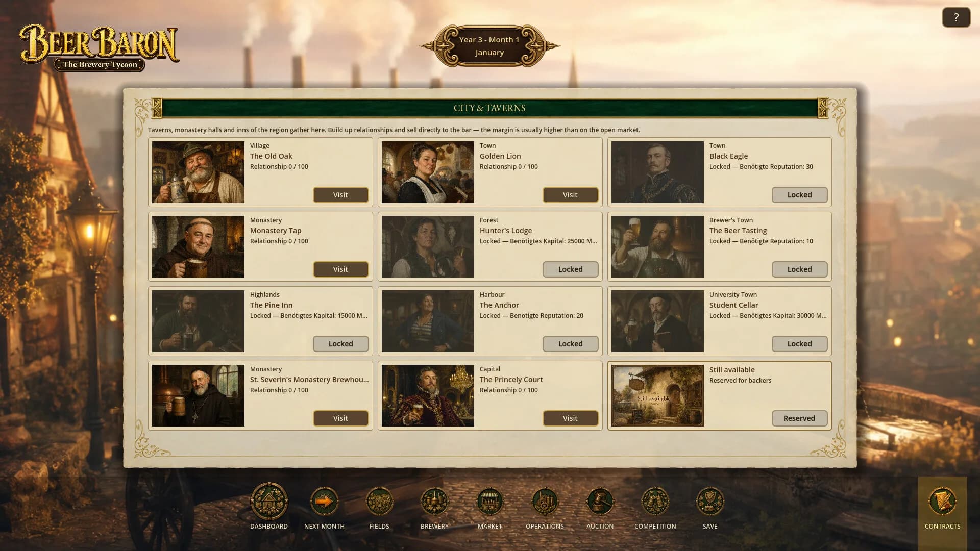Open the Fields icon
980x551 pixels.
click(x=379, y=502)
